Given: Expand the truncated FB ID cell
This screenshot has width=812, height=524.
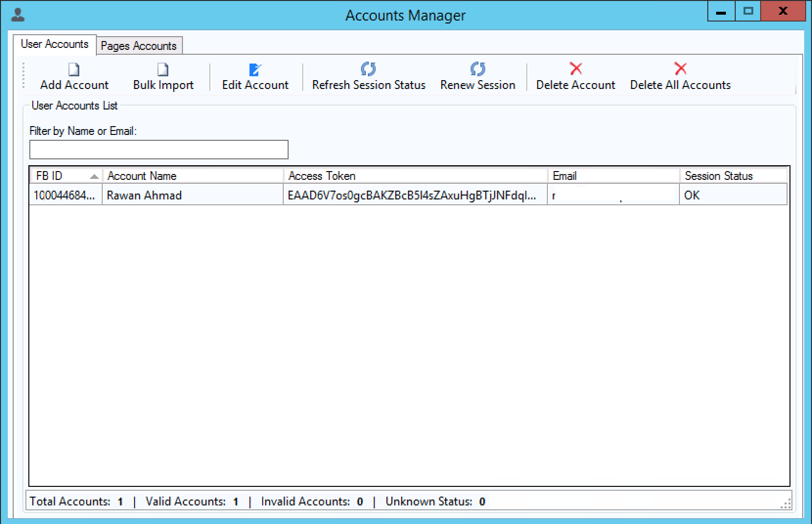Looking at the screenshot, I should (64, 195).
